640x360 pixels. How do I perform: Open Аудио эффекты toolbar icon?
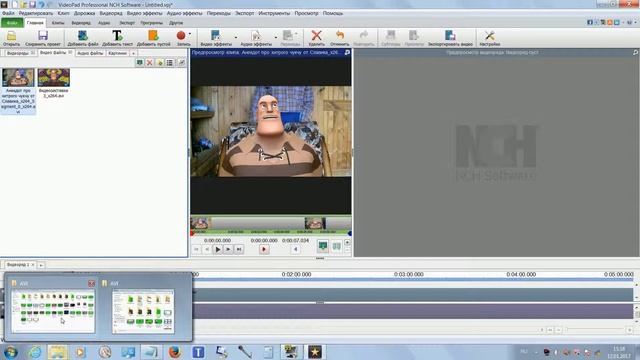pos(256,38)
